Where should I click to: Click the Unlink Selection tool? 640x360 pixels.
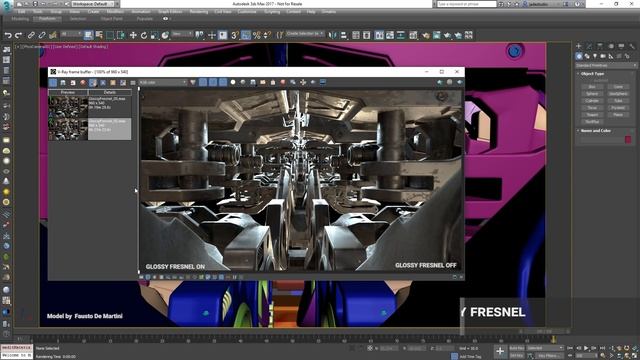[42, 36]
